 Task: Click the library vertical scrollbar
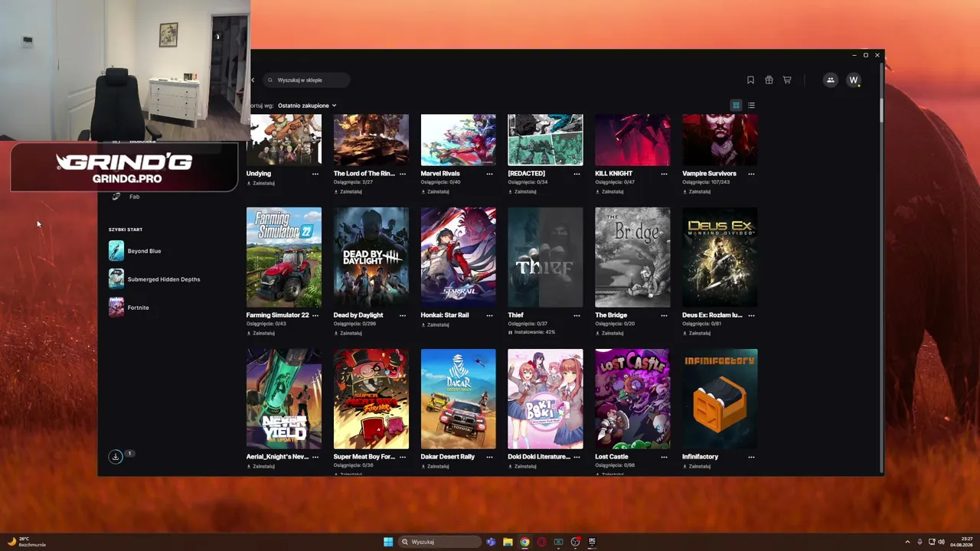click(881, 110)
